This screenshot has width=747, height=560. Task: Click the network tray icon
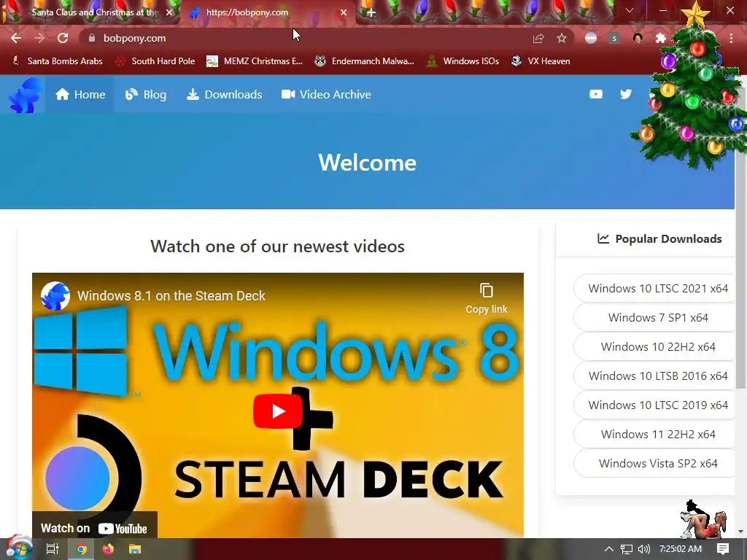[x=627, y=549]
